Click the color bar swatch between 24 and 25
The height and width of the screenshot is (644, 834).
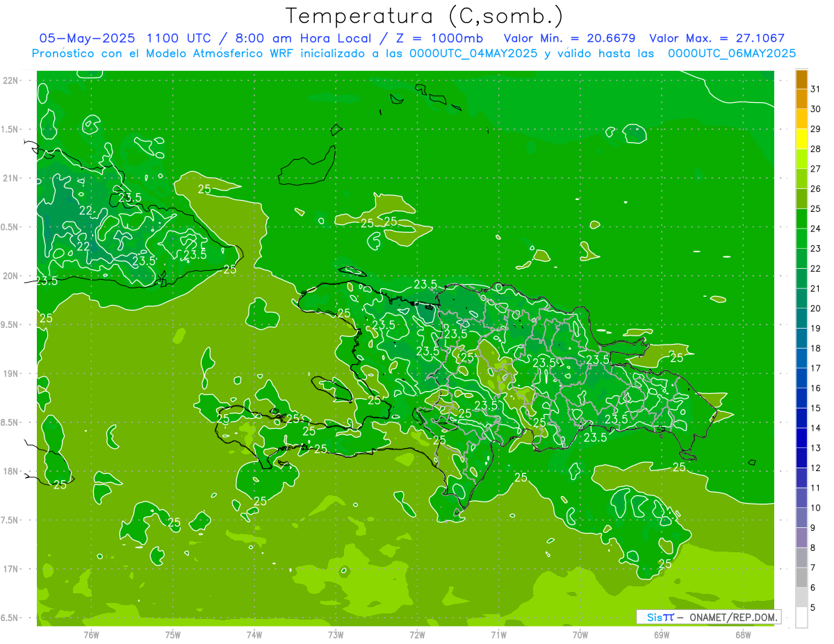pyautogui.click(x=801, y=219)
